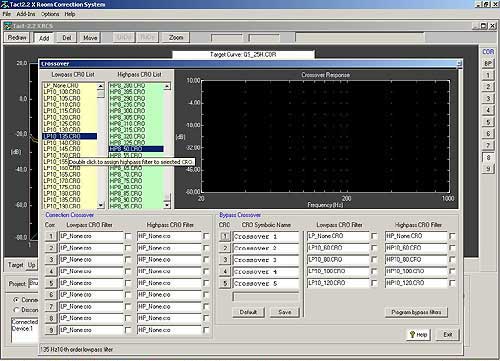Tick lowpass checkbox for correction row 3
The image size is (500, 361).
pyautogui.click(x=128, y=259)
